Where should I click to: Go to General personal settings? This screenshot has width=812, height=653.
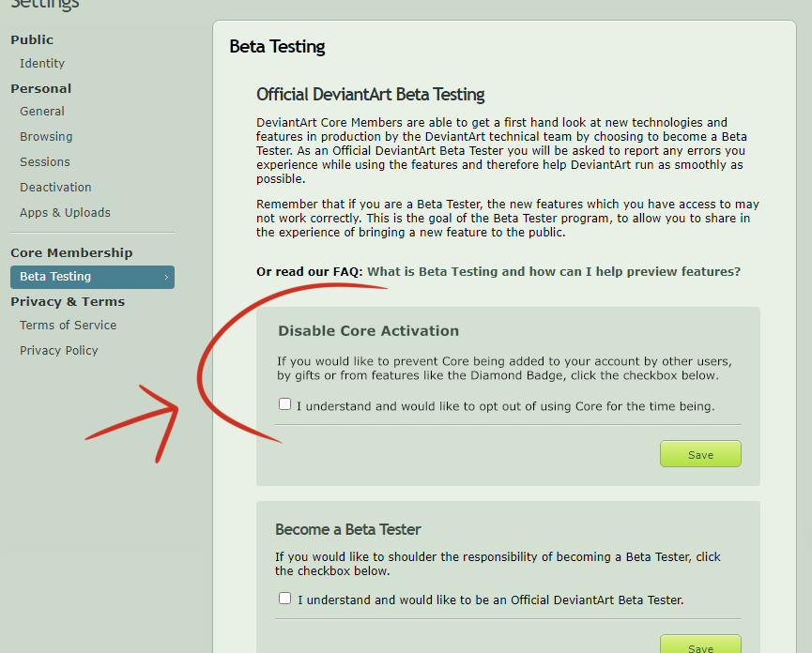pos(42,112)
